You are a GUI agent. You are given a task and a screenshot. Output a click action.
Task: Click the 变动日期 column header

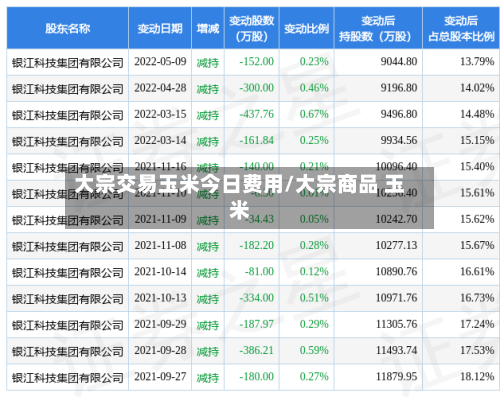[x=160, y=29]
